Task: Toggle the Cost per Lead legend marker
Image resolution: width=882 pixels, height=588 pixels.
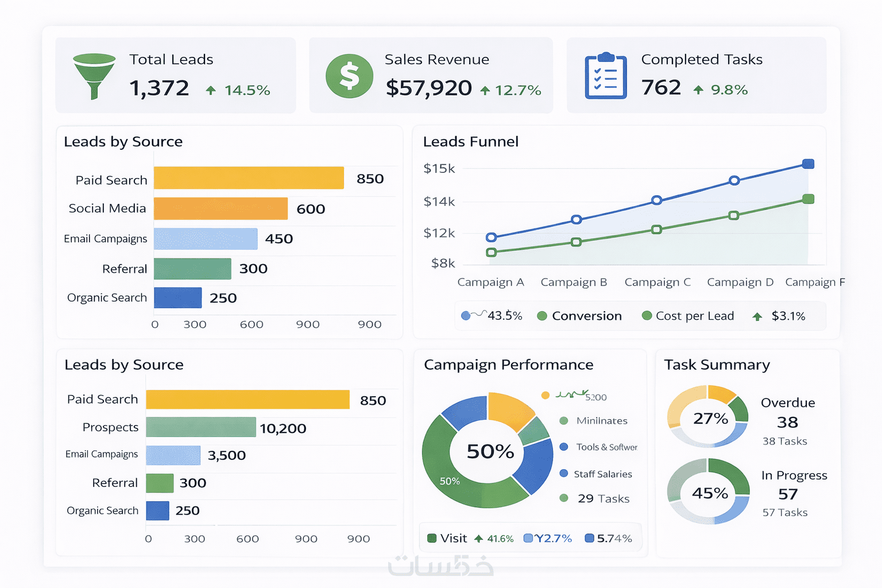Action: point(647,315)
